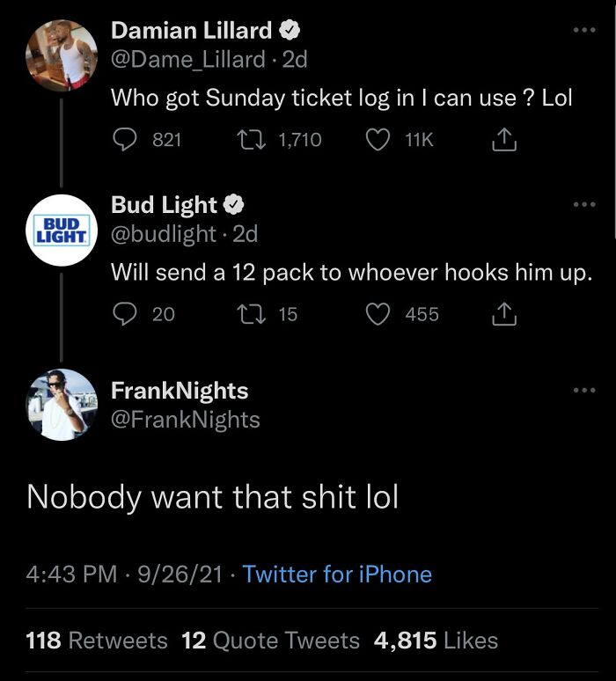Screen dimensions: 616x681
Task: Like Damian Lillard's tweet with heart icon
Action: (378, 139)
